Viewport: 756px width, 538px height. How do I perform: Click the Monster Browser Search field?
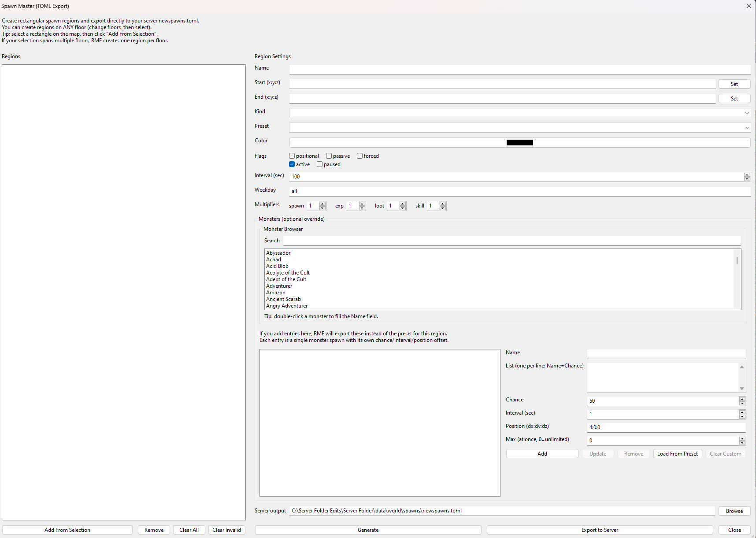[x=511, y=241]
